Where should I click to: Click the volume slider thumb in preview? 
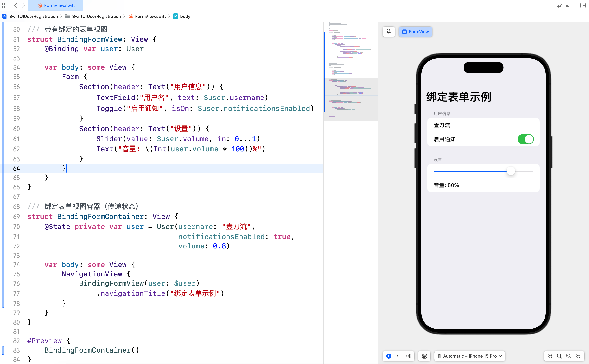(511, 171)
